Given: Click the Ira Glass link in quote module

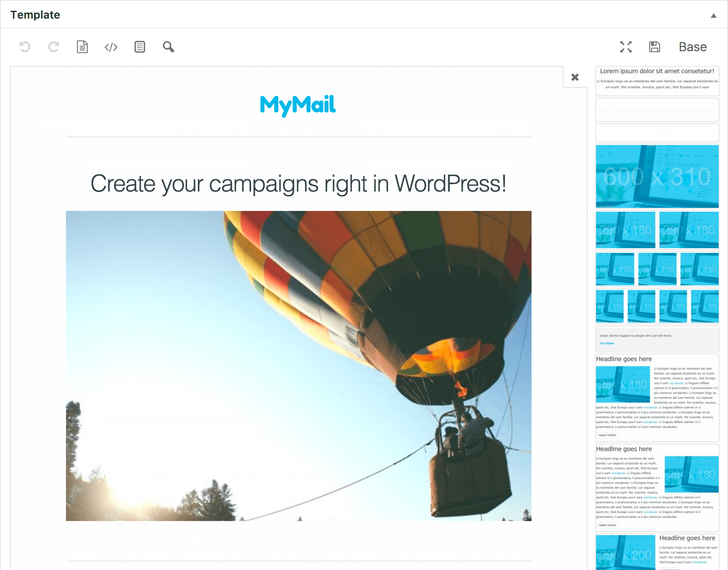Looking at the screenshot, I should coord(607,343).
